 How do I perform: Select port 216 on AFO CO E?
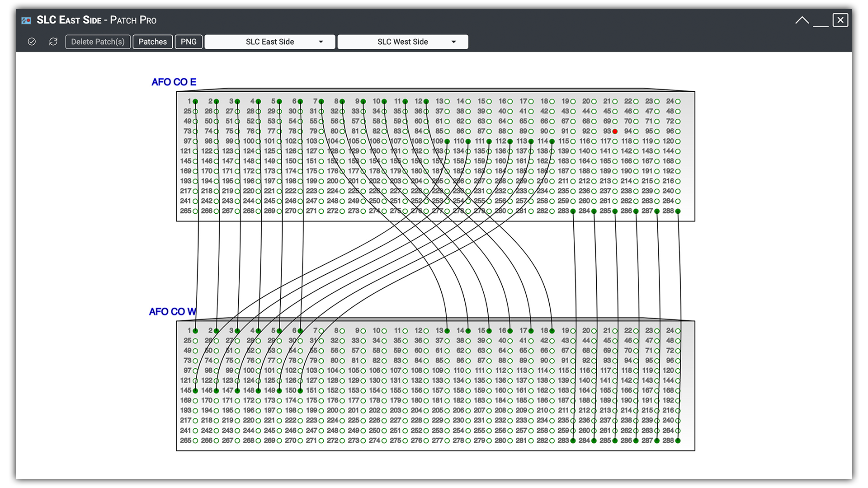point(678,181)
